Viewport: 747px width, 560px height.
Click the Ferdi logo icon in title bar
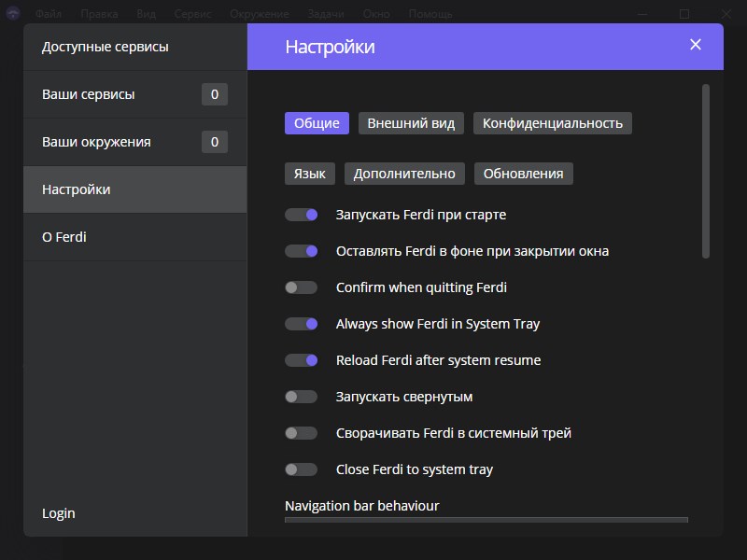click(13, 13)
